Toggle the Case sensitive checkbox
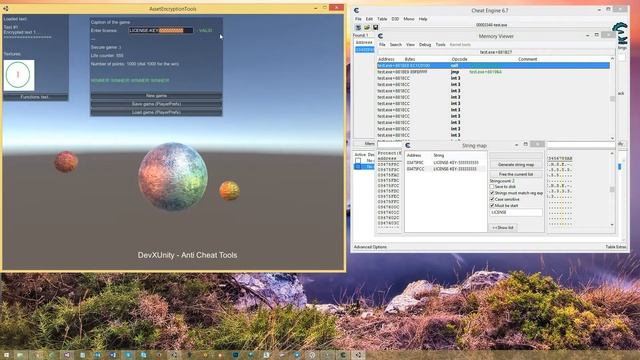 click(492, 199)
